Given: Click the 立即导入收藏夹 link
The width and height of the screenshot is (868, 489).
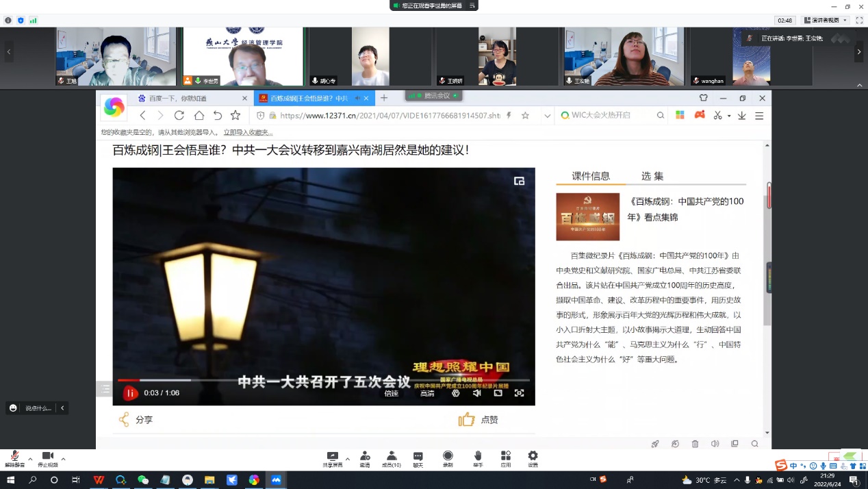Looking at the screenshot, I should [248, 132].
